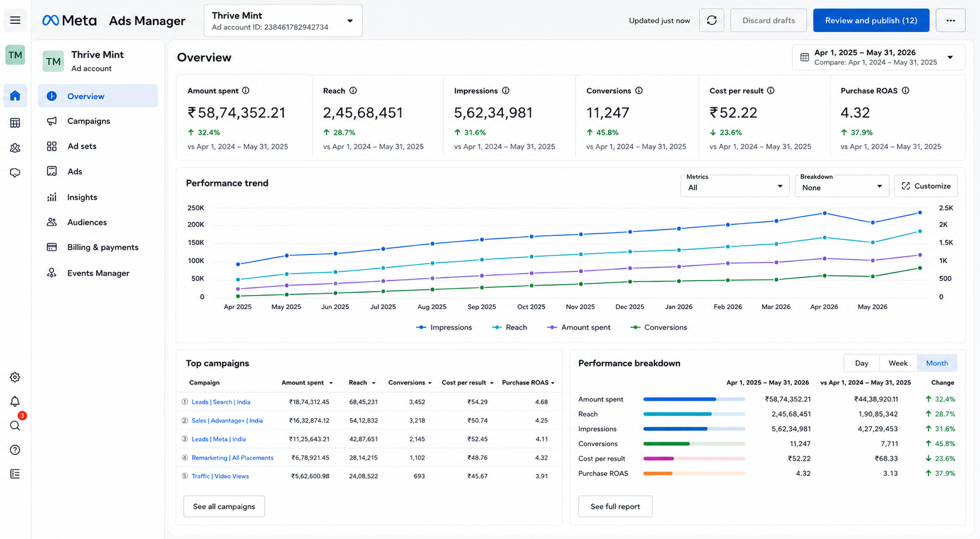Image resolution: width=980 pixels, height=539 pixels.
Task: Open the table grid icon in left rail
Action: (15, 123)
